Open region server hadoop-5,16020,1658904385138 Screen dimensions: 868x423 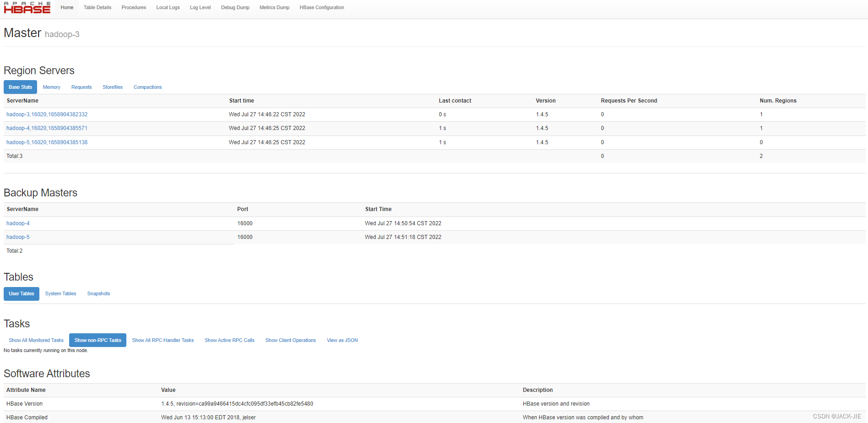tap(47, 142)
